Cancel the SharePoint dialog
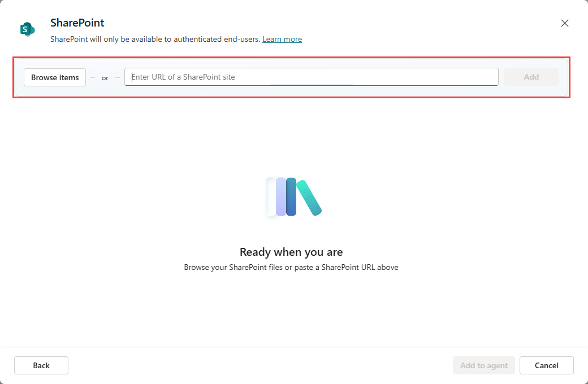This screenshot has width=588, height=384. 546,365
